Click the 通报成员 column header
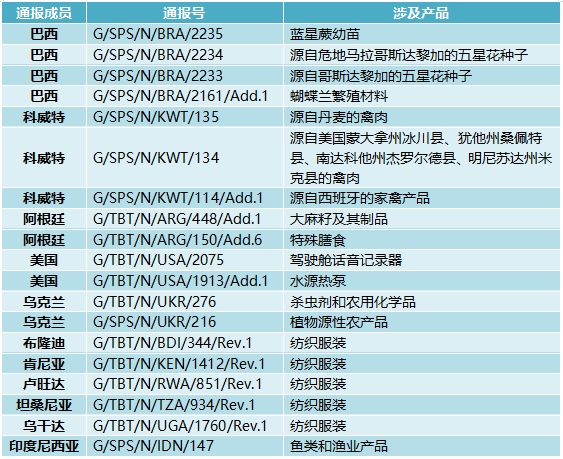Screen dimensions: 563x459 (44, 13)
